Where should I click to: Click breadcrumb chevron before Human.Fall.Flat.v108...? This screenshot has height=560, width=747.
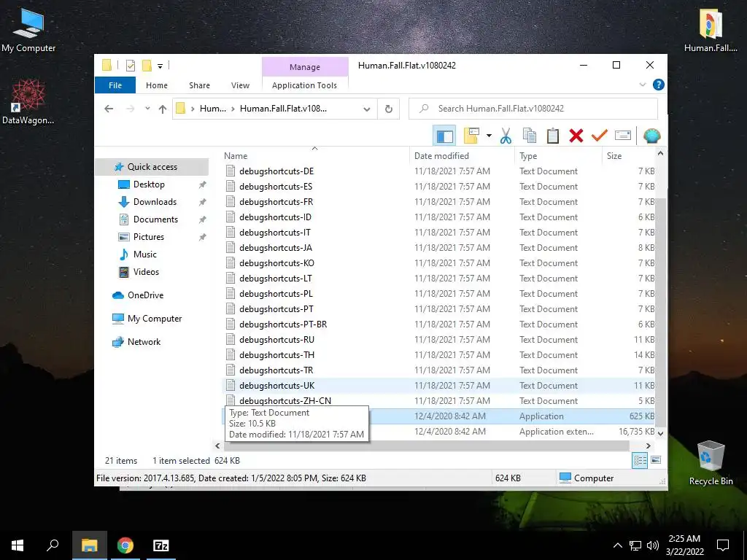point(233,109)
